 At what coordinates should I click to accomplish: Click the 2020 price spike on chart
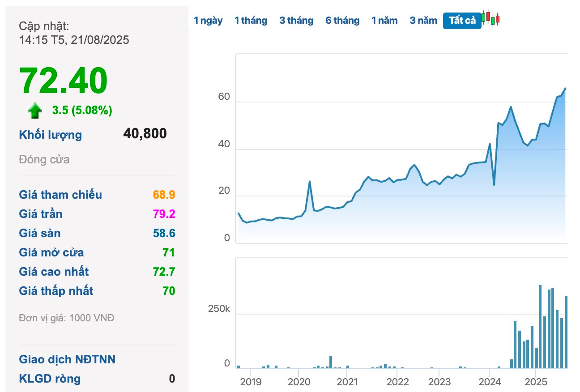[309, 182]
